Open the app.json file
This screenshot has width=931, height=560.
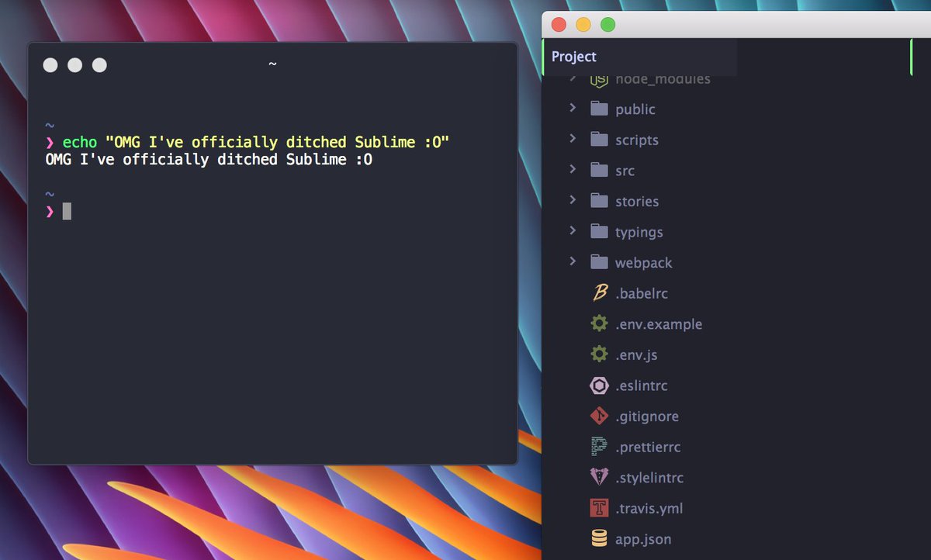click(x=643, y=539)
